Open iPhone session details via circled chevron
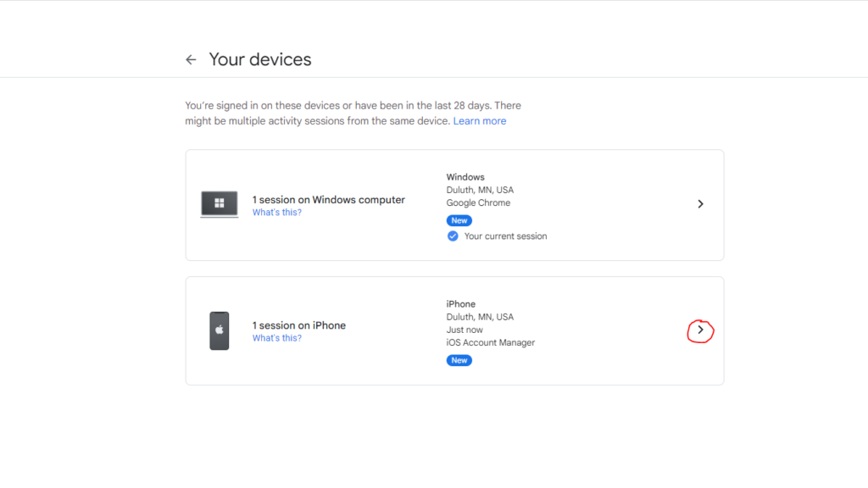This screenshot has width=868, height=488. point(700,330)
